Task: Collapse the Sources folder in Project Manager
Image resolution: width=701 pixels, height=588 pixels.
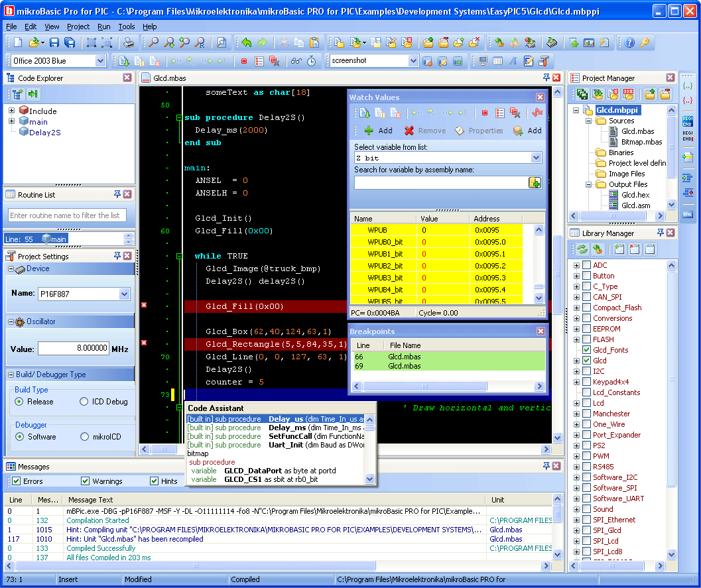Action: click(589, 121)
